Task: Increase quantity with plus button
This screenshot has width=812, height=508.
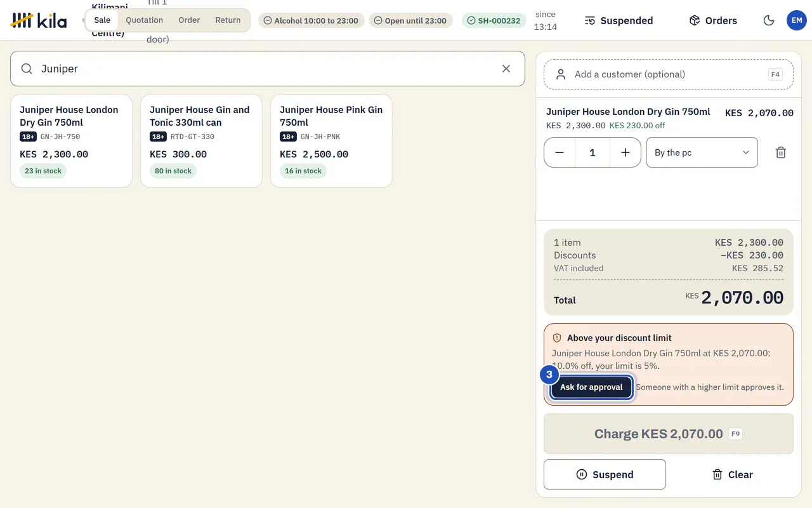Action: pyautogui.click(x=625, y=152)
